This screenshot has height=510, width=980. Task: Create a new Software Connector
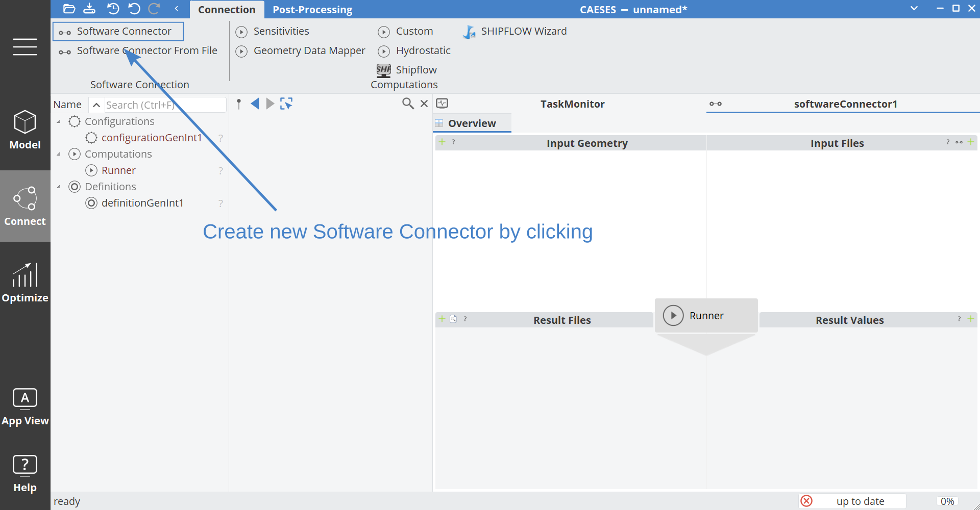point(118,31)
